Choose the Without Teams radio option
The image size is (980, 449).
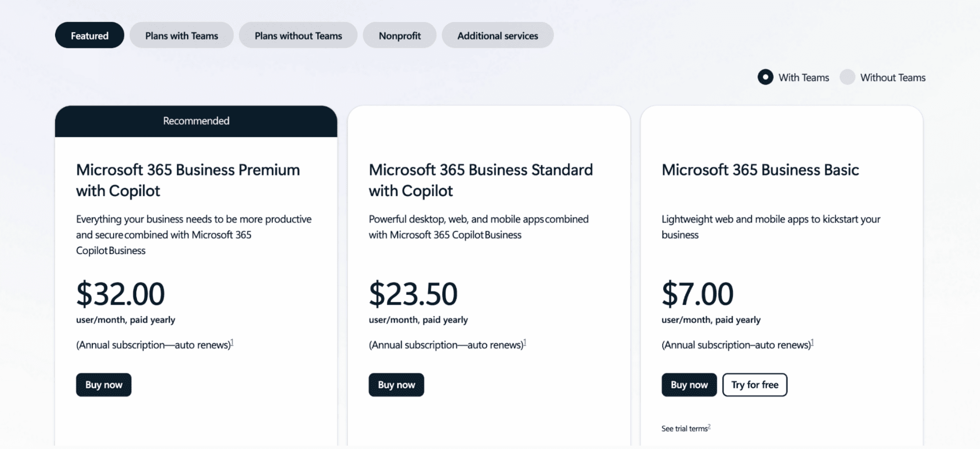847,77
